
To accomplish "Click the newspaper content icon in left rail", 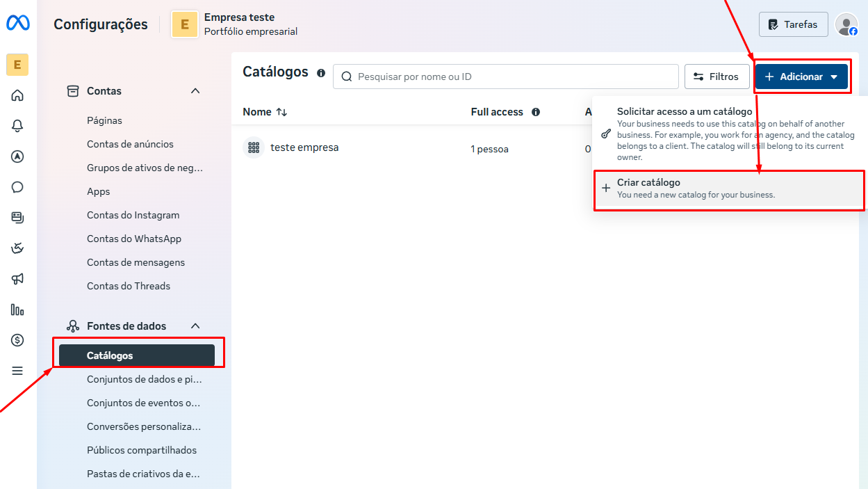I will [x=17, y=218].
